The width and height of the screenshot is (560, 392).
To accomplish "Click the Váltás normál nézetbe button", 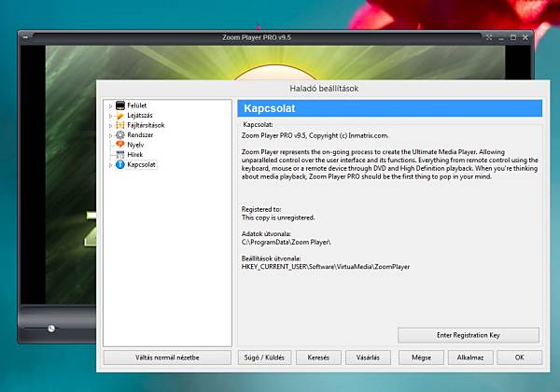I will (167, 357).
